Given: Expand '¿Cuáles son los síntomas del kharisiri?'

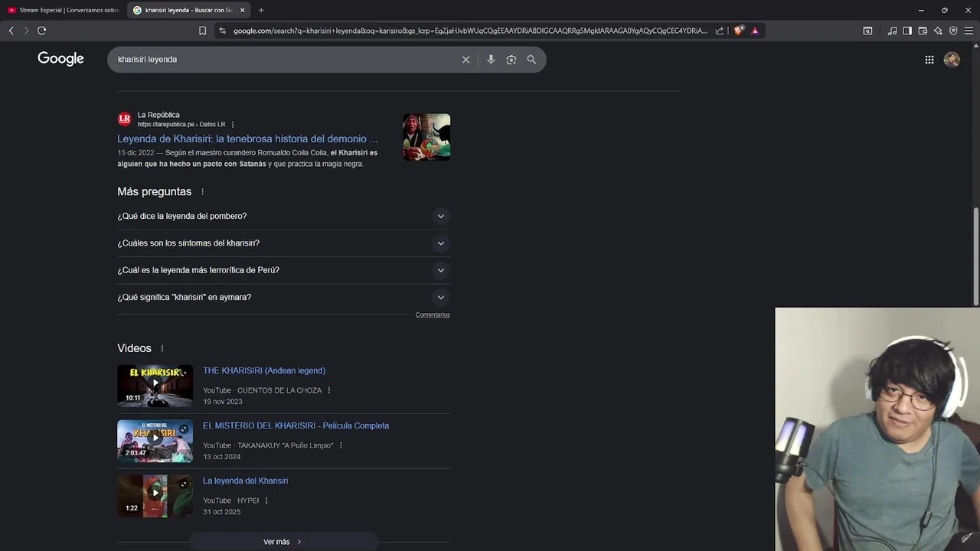Looking at the screenshot, I should [x=283, y=243].
